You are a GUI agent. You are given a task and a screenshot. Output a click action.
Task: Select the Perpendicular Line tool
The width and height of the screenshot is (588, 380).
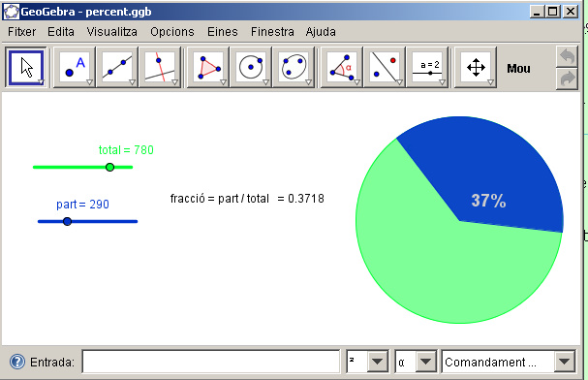pyautogui.click(x=160, y=68)
